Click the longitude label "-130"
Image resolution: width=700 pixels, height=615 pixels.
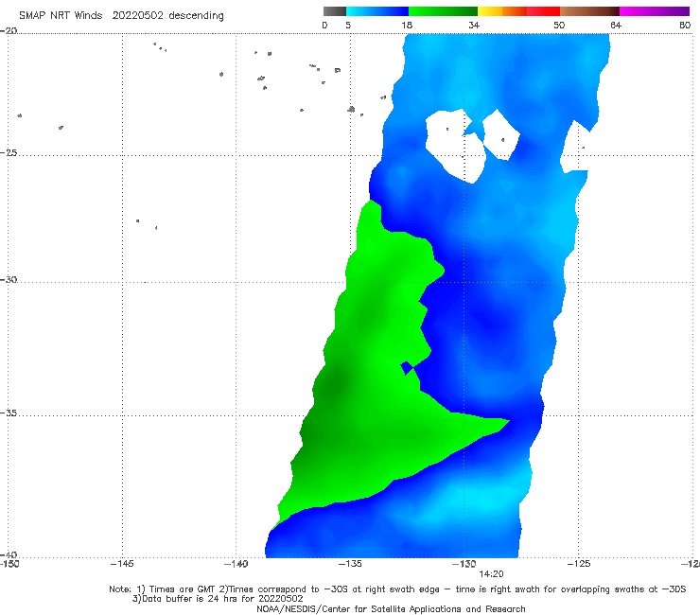[x=464, y=564]
